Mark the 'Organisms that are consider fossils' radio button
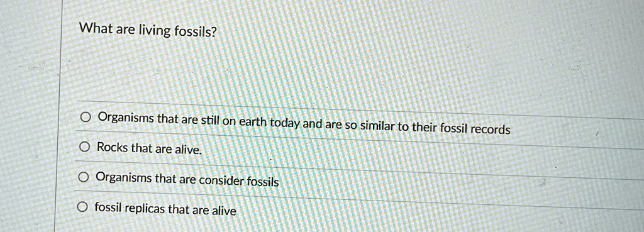The width and height of the screenshot is (644, 232). (x=84, y=177)
